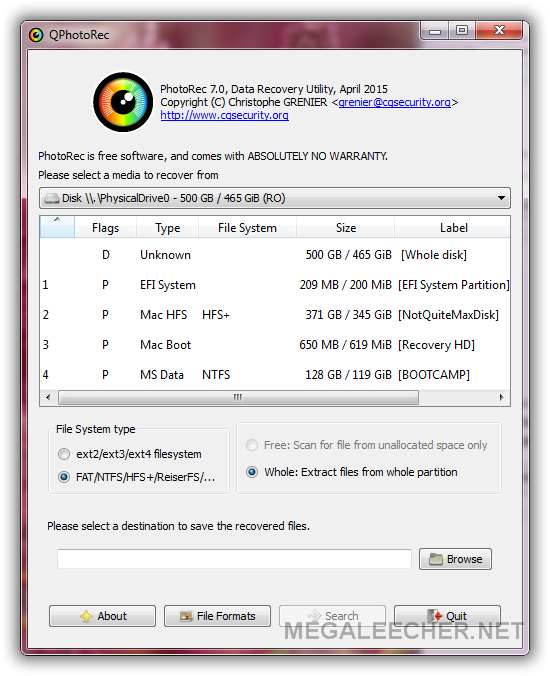Select FAT/NTFS/HFS+/ReiserFS radio option
Viewport: 550px width, 676px height.
(64, 477)
